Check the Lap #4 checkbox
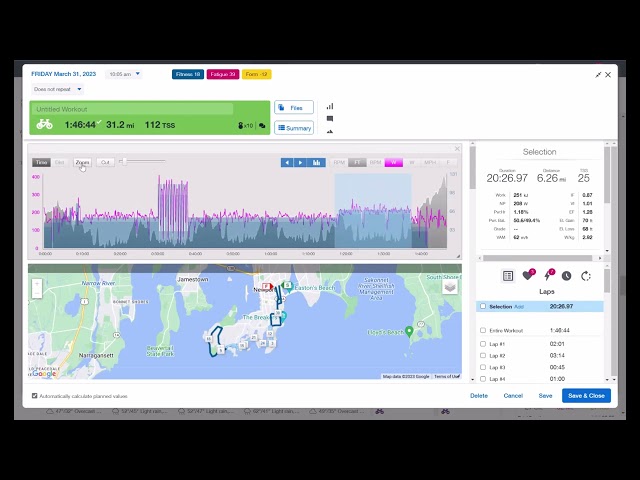640x480 pixels. [x=483, y=379]
